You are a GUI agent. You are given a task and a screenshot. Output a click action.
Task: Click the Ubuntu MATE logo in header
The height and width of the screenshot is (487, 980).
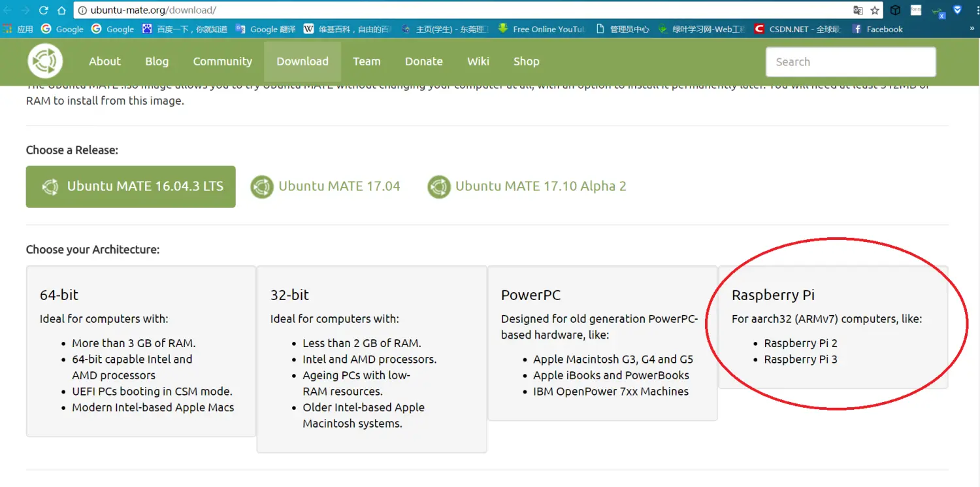[x=45, y=61]
